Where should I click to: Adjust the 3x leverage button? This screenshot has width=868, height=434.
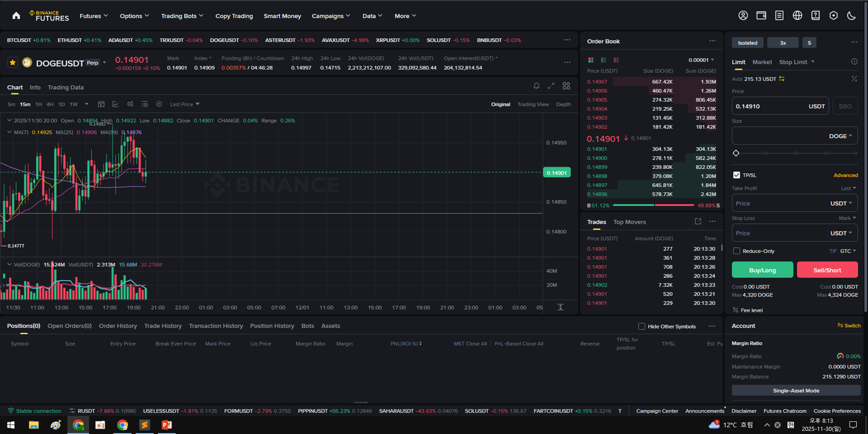(782, 43)
